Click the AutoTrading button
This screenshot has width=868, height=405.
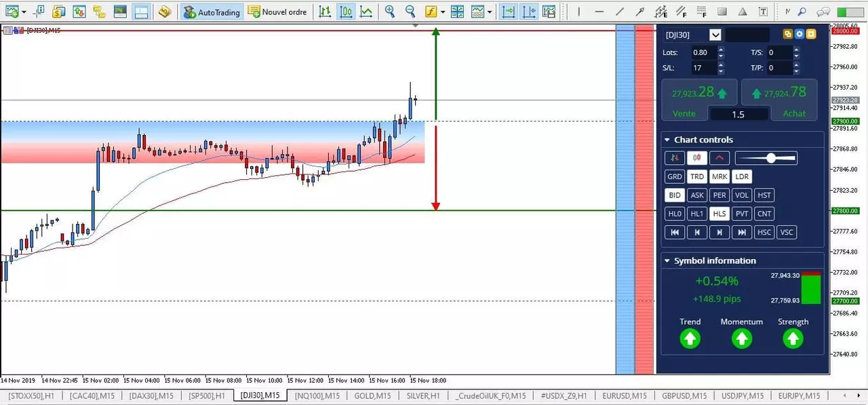pos(212,12)
